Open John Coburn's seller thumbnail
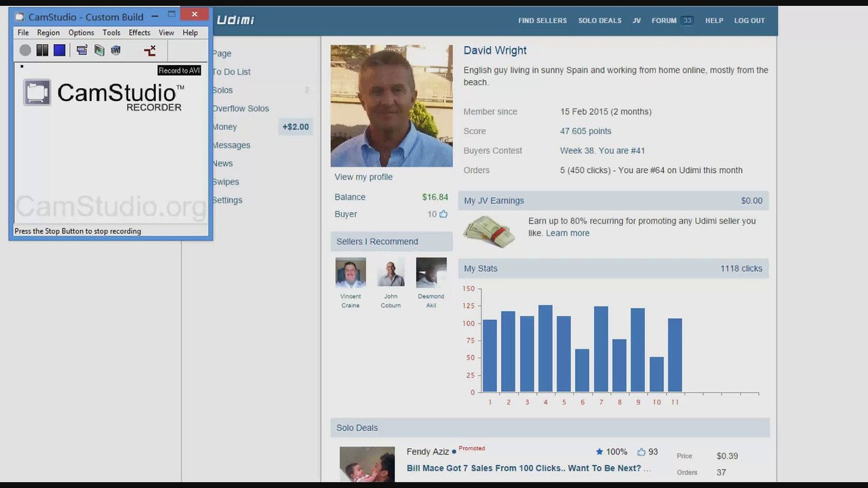868x488 pixels. pyautogui.click(x=391, y=272)
